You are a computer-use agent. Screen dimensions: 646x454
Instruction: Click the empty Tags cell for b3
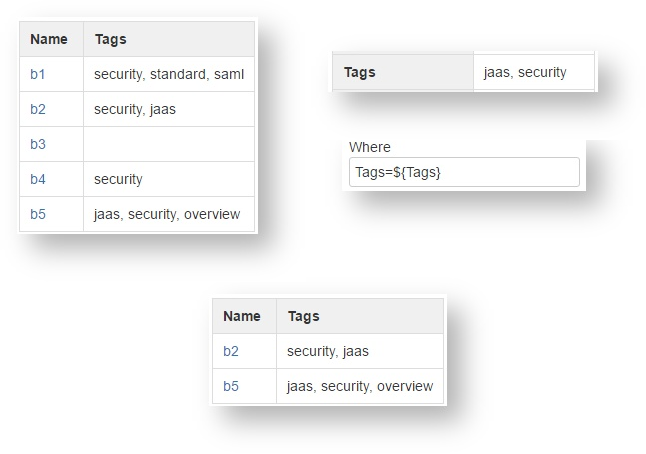point(168,144)
